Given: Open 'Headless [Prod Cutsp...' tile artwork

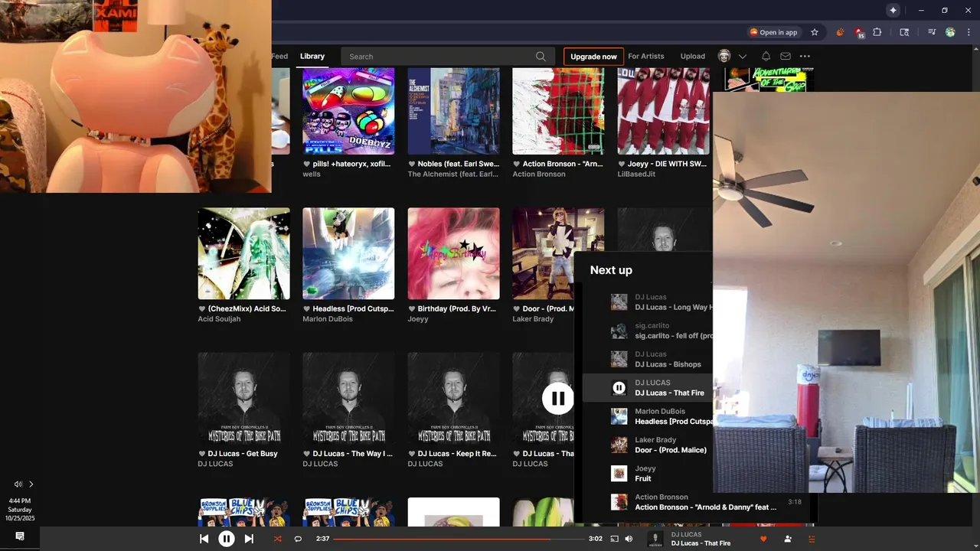Looking at the screenshot, I should pyautogui.click(x=348, y=253).
